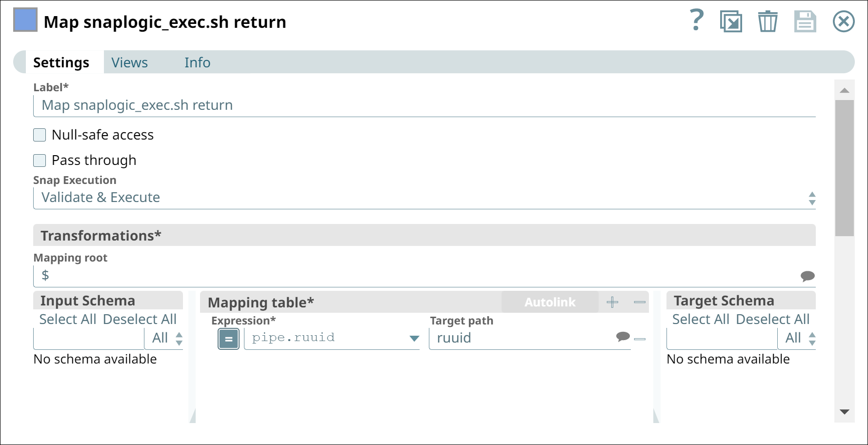Open the Snap Execution dropdown
Image resolution: width=868 pixels, height=445 pixels.
click(811, 198)
